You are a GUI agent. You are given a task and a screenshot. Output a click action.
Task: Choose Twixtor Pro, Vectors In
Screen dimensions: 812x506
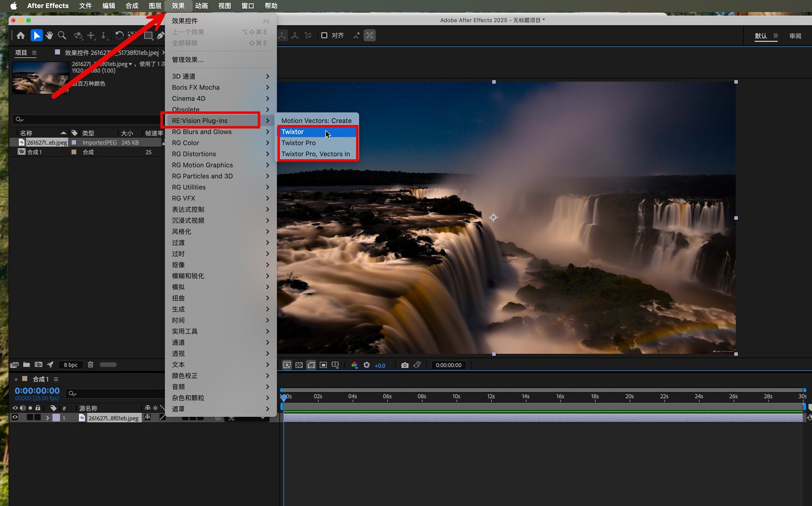point(317,154)
